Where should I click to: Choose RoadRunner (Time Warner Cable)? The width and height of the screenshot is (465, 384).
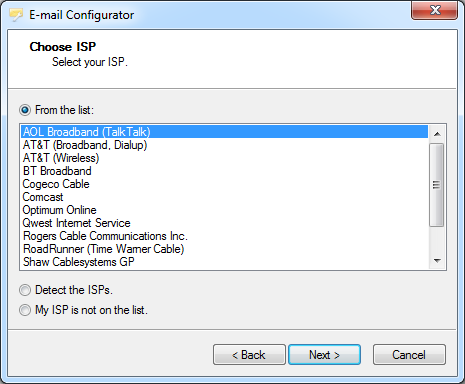[224, 249]
